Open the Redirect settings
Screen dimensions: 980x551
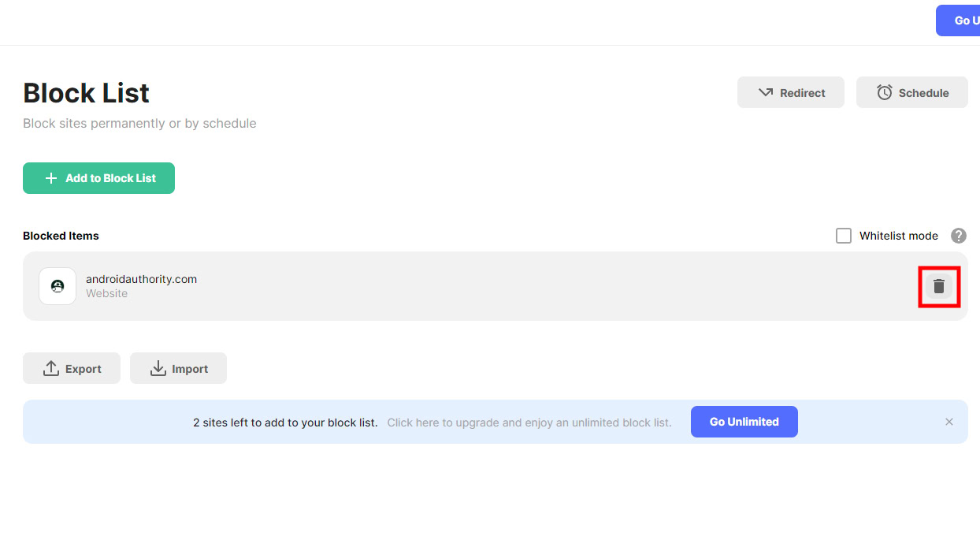coord(790,92)
